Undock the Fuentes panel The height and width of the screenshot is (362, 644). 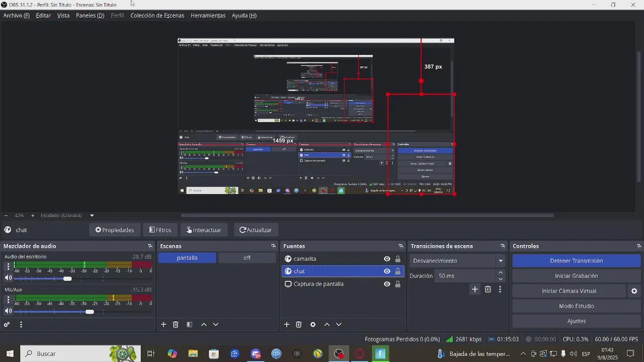[x=401, y=246]
